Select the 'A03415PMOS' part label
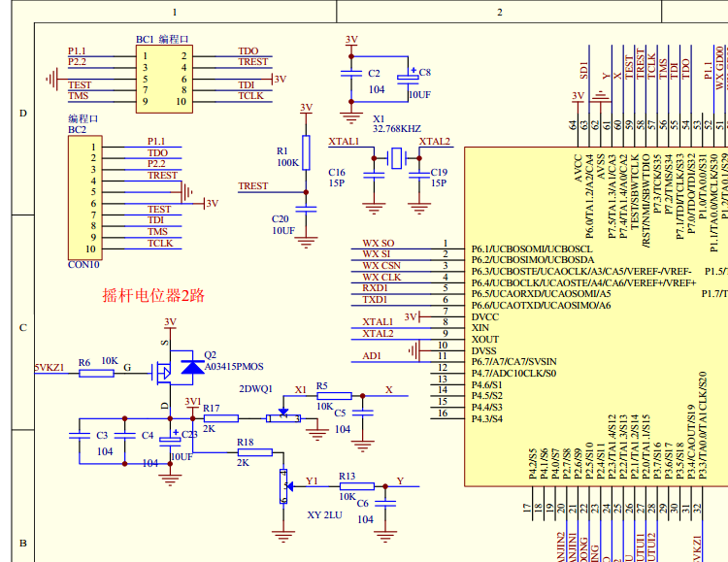This screenshot has height=562, width=728. tap(234, 367)
